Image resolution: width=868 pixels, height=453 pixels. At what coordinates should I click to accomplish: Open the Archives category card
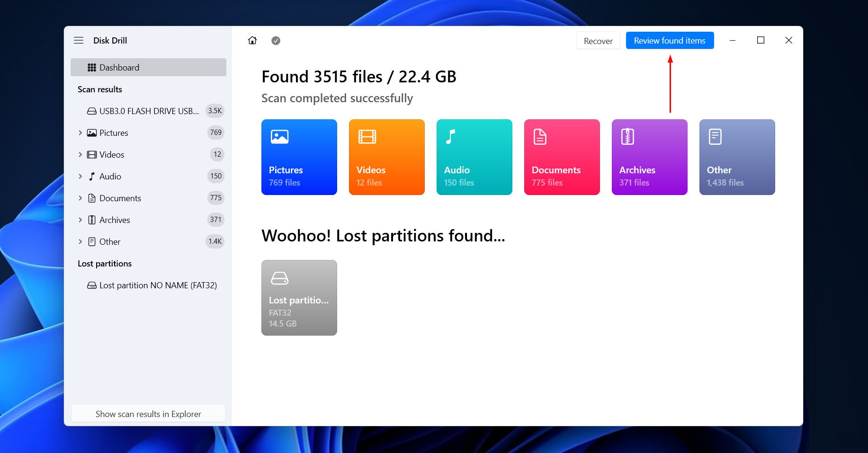[x=649, y=157]
